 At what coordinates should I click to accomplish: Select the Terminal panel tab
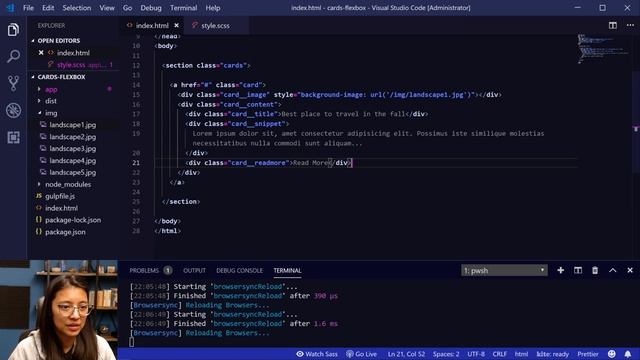click(287, 270)
